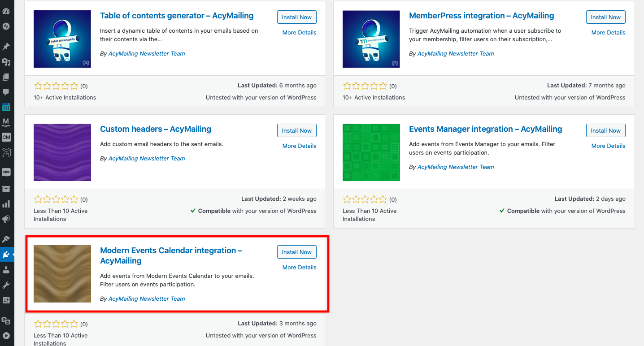The height and width of the screenshot is (346, 644).
Task: Click 'Last Updated: 6 months ago' text
Action: [277, 85]
